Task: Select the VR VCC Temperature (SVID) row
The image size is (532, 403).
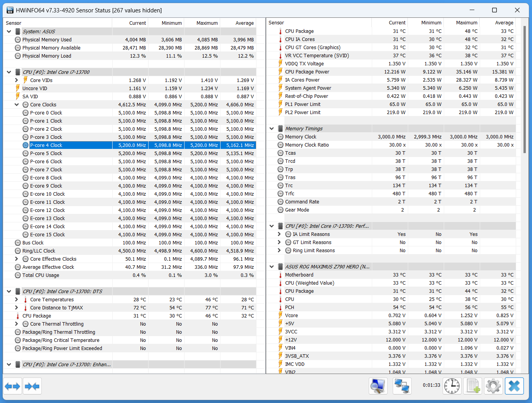Action: (x=391, y=55)
